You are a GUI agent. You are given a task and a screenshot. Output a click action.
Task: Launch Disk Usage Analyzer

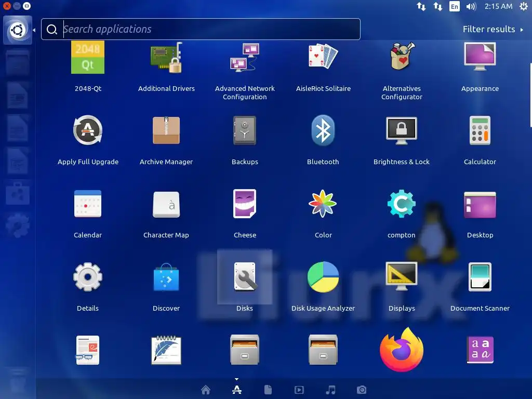[x=323, y=277]
